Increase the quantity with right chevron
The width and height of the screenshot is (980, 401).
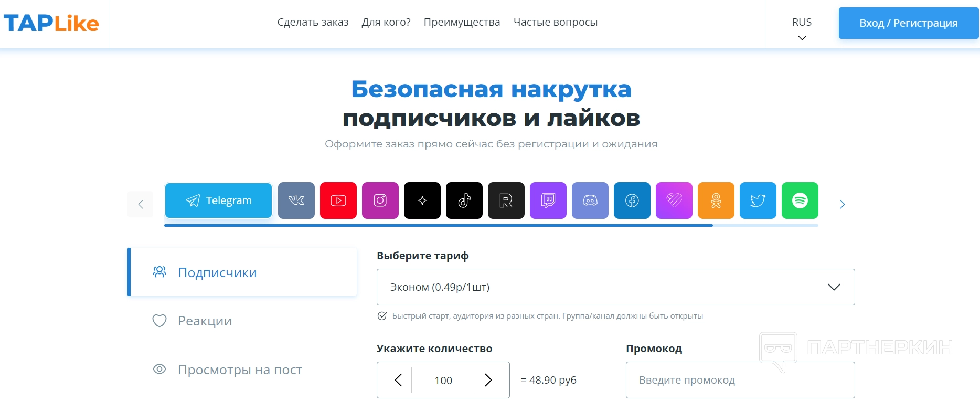(488, 380)
